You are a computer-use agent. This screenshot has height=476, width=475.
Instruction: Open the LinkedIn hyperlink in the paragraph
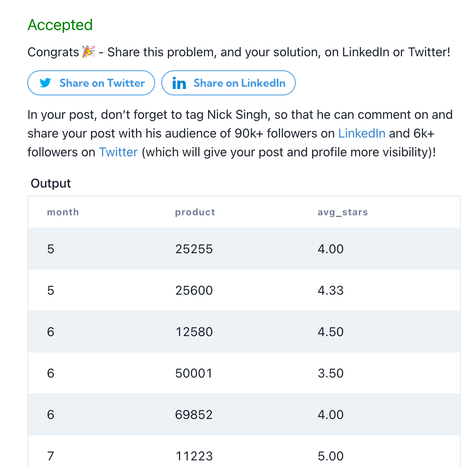point(362,133)
